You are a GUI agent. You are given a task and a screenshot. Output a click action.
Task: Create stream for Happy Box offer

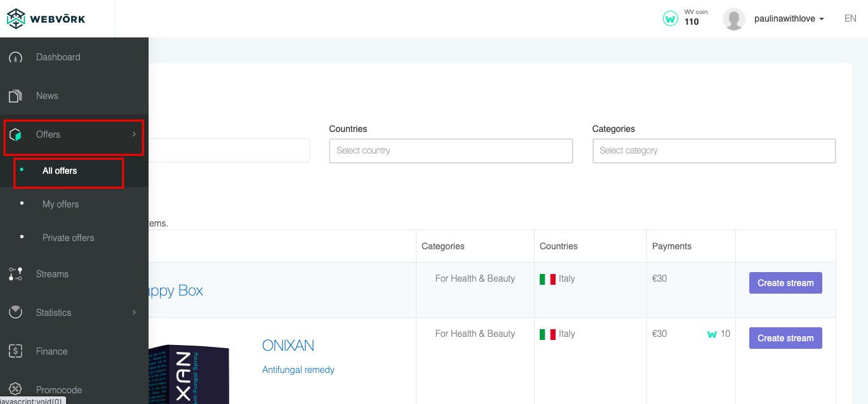pos(785,283)
